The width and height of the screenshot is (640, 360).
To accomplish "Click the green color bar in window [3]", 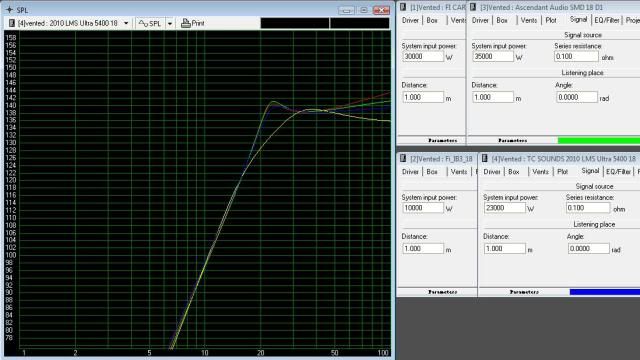I will tap(599, 140).
